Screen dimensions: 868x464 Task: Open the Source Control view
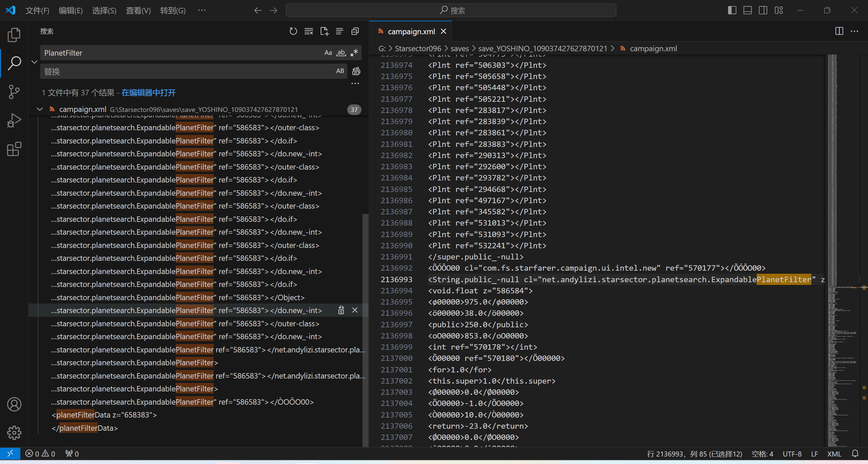click(x=14, y=92)
